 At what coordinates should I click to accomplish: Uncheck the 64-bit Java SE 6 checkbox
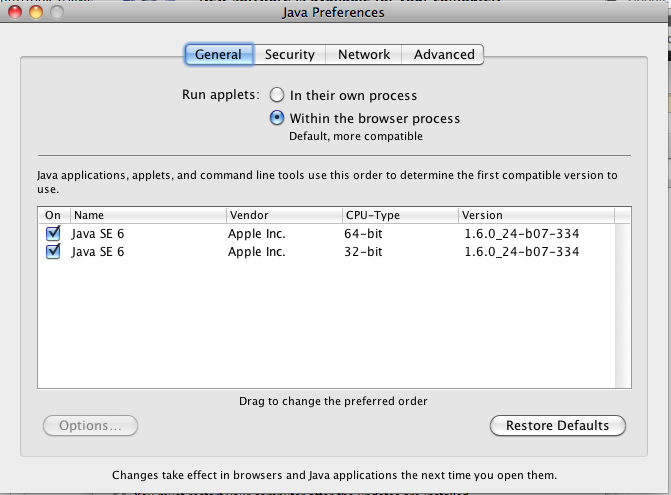(x=53, y=233)
